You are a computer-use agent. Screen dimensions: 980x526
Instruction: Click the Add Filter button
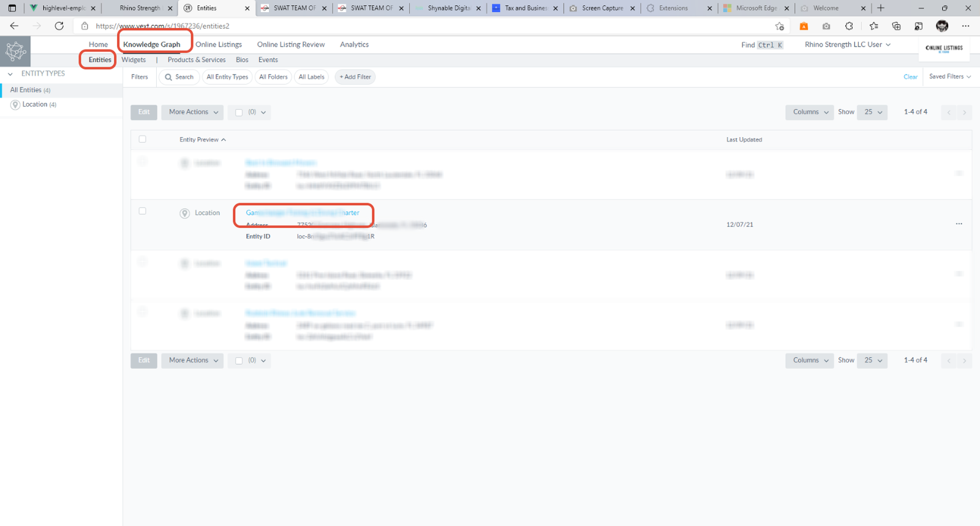pos(355,77)
